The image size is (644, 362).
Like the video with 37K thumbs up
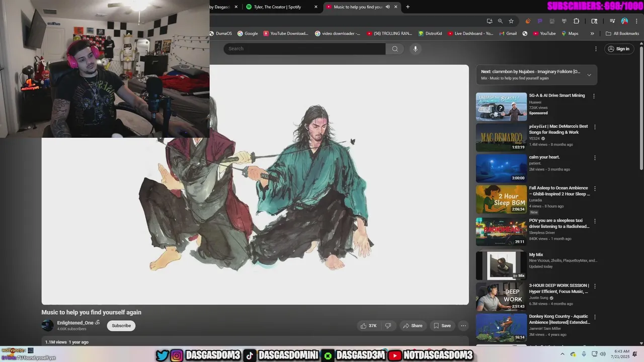click(368, 326)
